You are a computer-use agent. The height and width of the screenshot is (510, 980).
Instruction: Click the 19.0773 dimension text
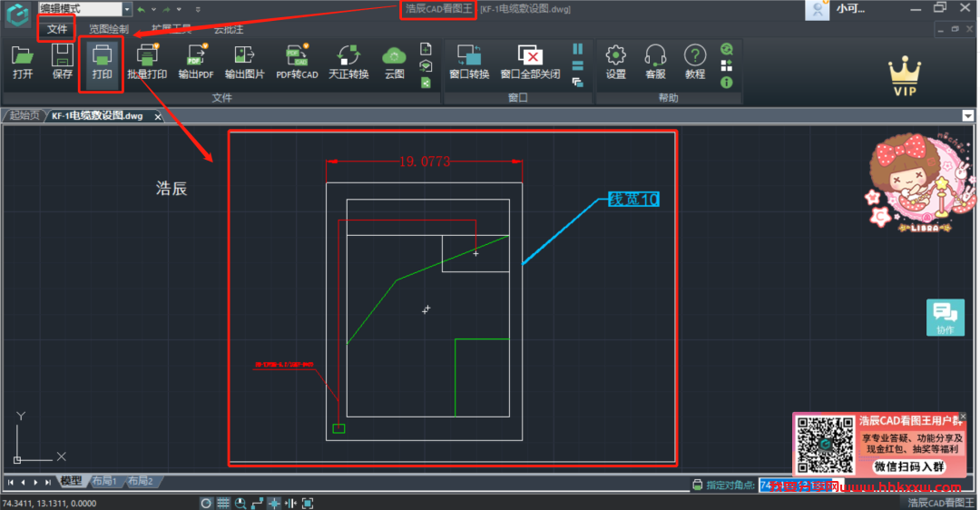(x=425, y=162)
